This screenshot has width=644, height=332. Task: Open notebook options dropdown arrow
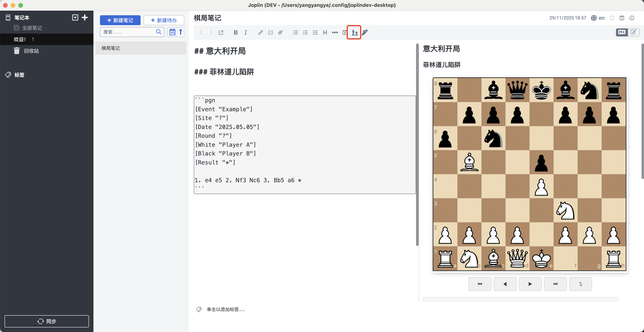pyautogui.click(x=75, y=17)
